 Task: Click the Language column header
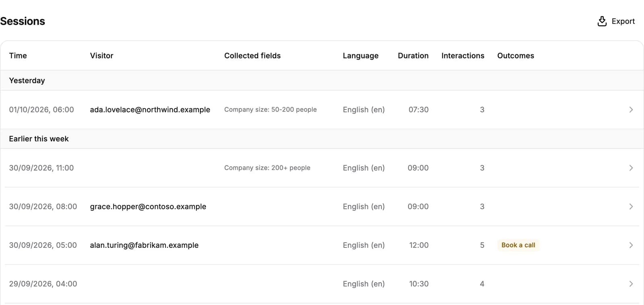(361, 56)
